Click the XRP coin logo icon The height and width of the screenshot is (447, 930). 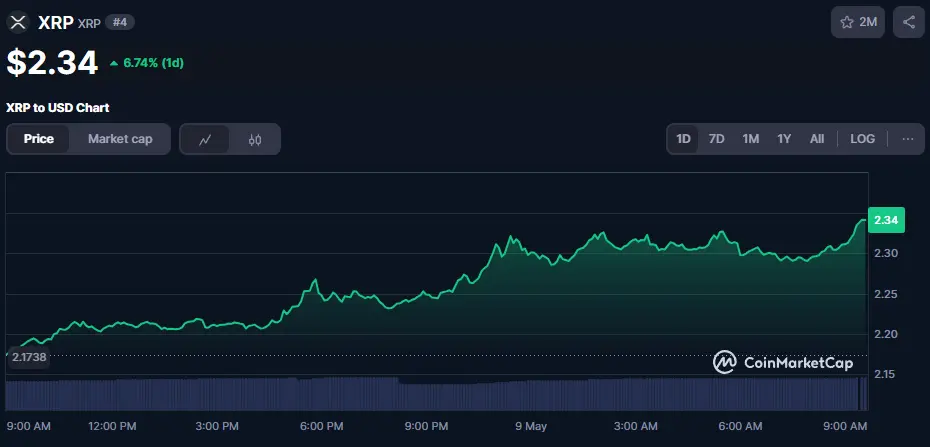tap(18, 23)
